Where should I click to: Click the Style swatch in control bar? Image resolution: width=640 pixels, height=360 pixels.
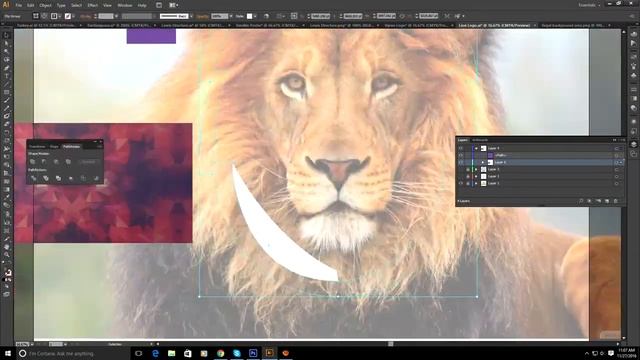tap(249, 16)
